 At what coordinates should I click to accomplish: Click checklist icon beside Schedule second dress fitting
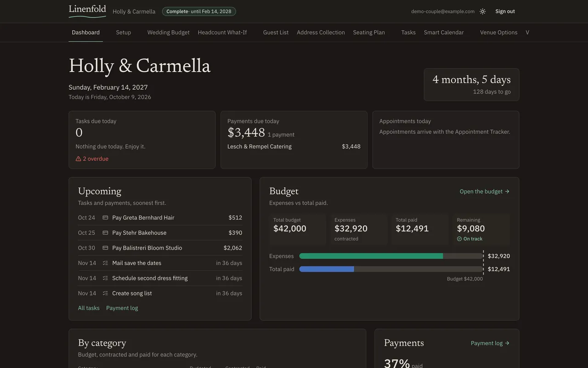click(105, 278)
